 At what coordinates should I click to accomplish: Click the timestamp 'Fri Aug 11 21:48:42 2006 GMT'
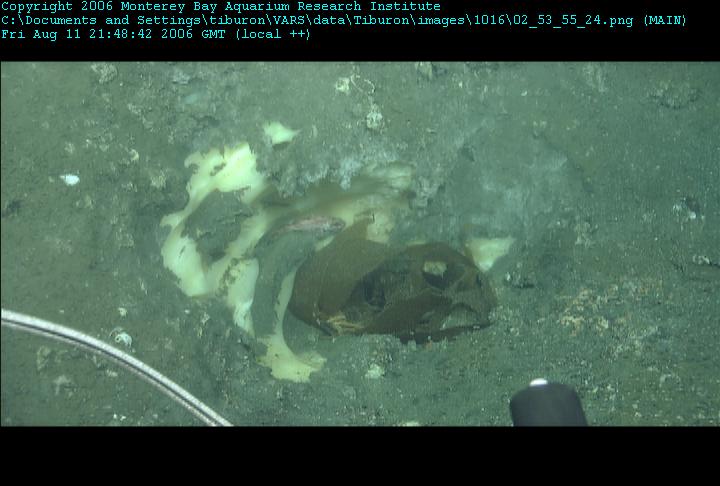[x=113, y=34]
